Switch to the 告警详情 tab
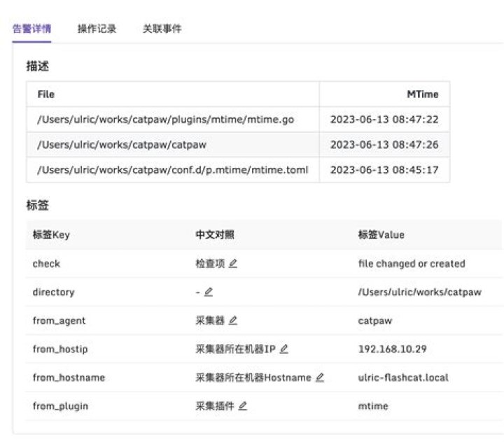504x442 pixels. [31, 29]
